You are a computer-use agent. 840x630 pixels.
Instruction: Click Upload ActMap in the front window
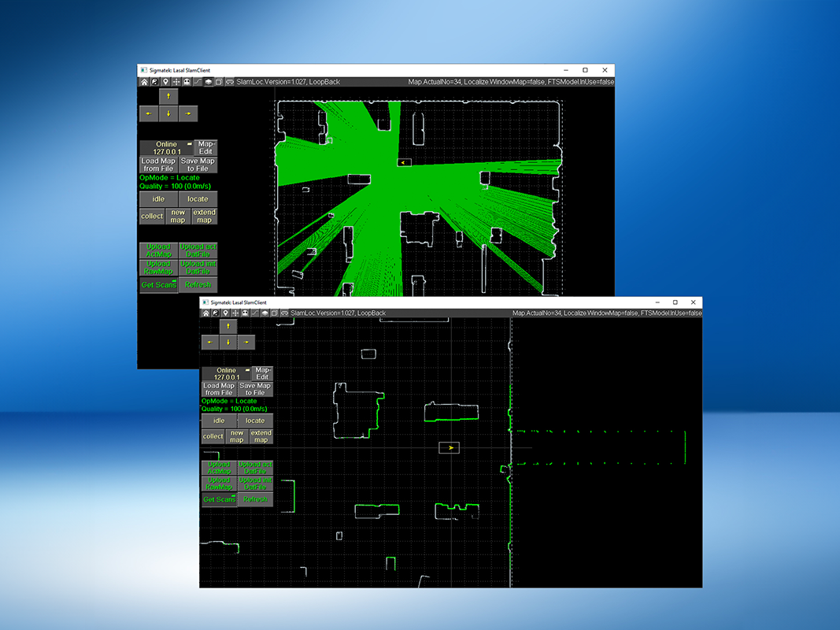click(219, 469)
